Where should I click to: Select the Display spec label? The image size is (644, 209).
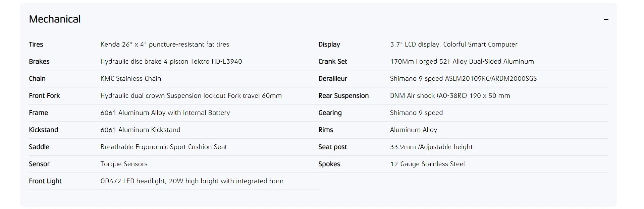329,44
